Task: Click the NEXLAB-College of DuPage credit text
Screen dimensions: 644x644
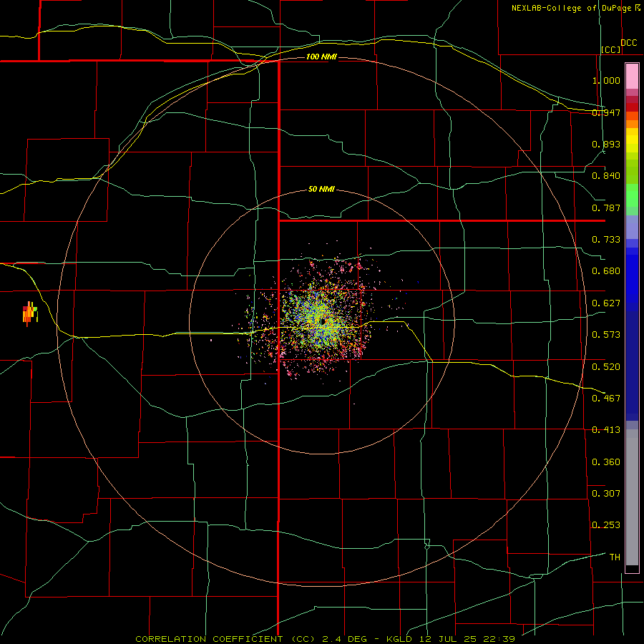Action: (x=572, y=8)
